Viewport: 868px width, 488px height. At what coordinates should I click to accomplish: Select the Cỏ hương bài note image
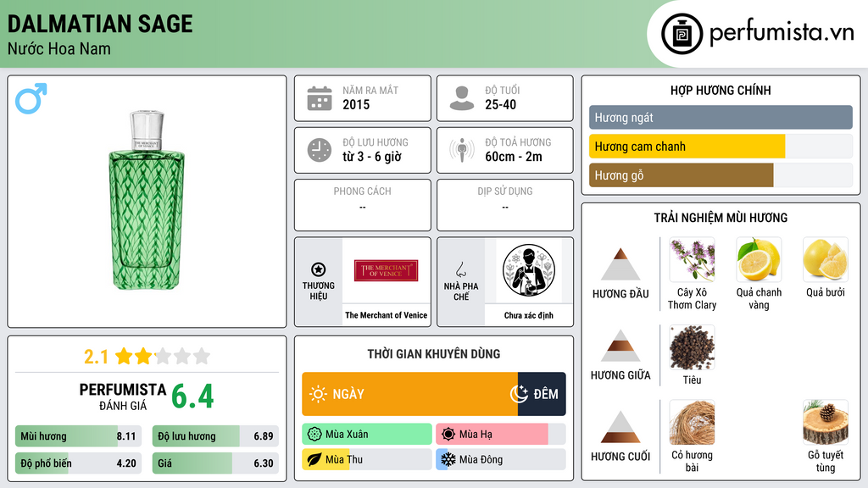692,423
